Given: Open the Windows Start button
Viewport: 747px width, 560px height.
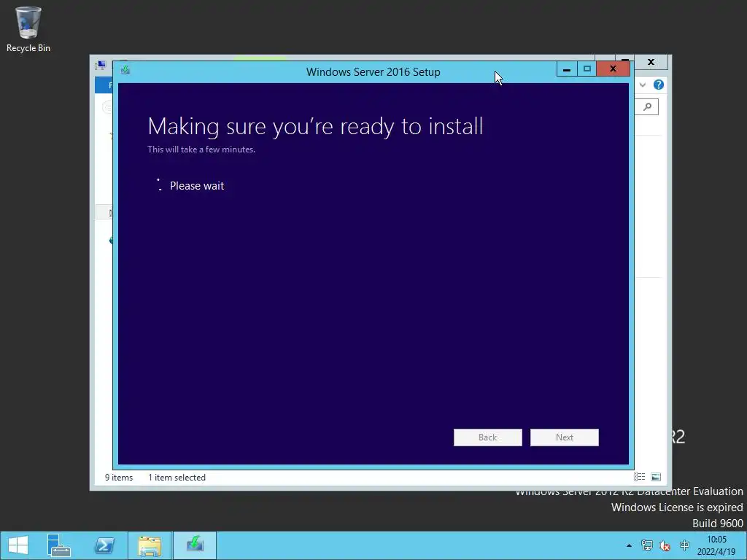Looking at the screenshot, I should (18, 545).
